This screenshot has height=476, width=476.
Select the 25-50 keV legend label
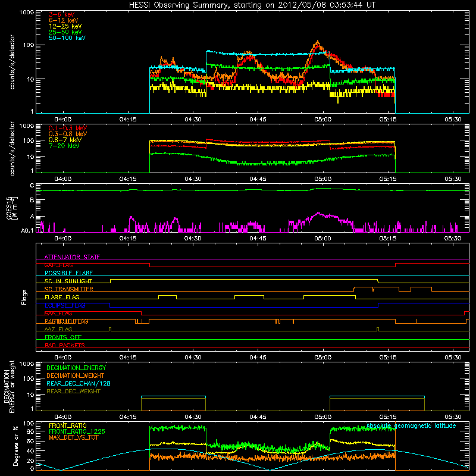65,32
